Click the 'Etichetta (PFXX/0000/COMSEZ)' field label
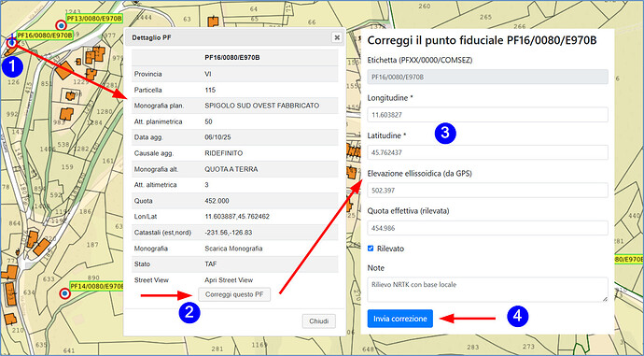644x356 pixels. pos(420,60)
